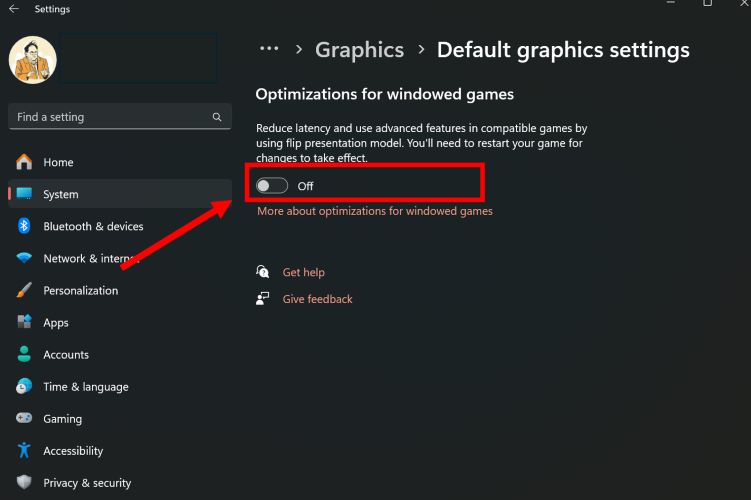Viewport: 751px width, 500px height.
Task: Select System in the sidebar
Action: (x=120, y=194)
